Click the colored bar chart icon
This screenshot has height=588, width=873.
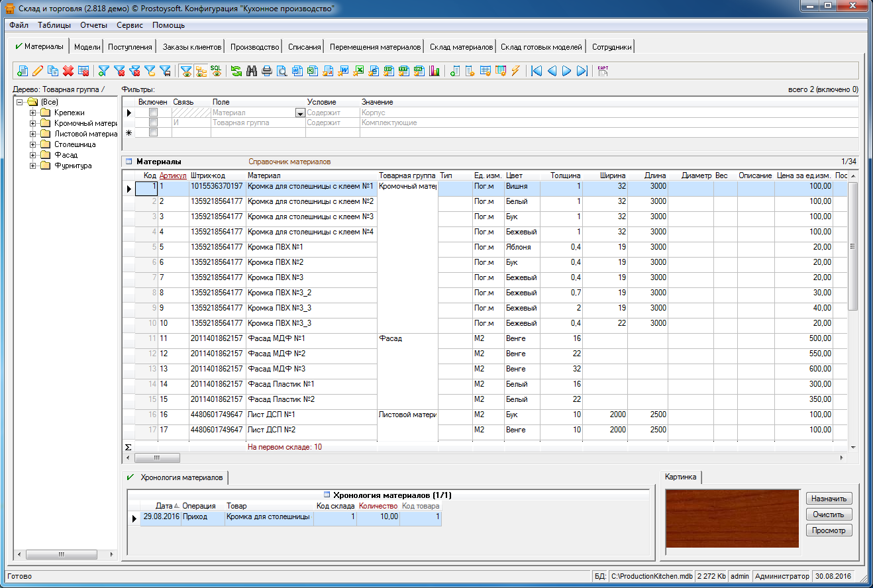(435, 72)
